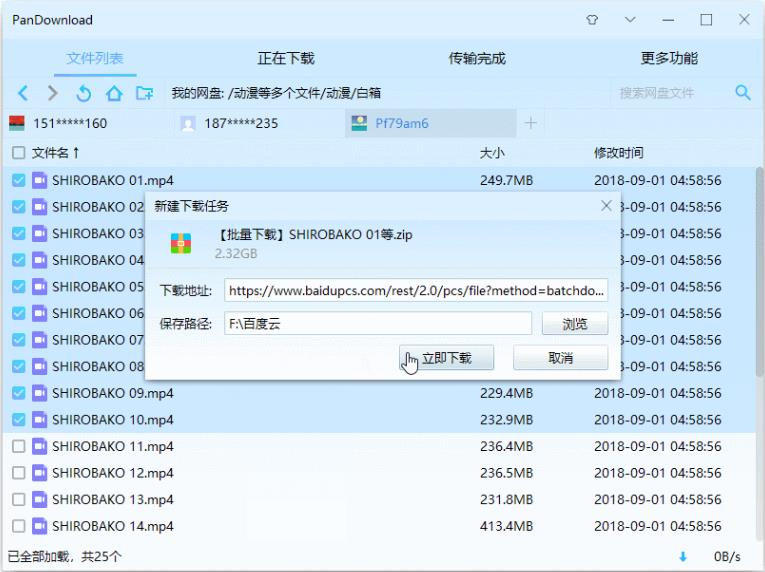
Task: Click video icon of SHIROBAKO 10.mp4
Action: [40, 420]
